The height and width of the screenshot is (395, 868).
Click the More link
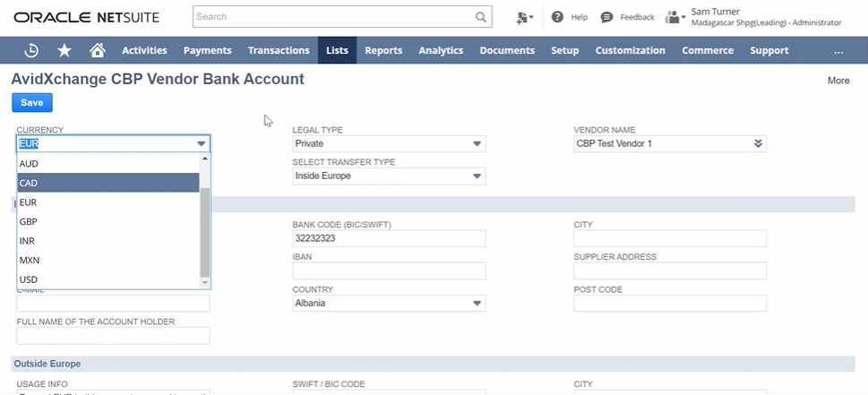[838, 81]
